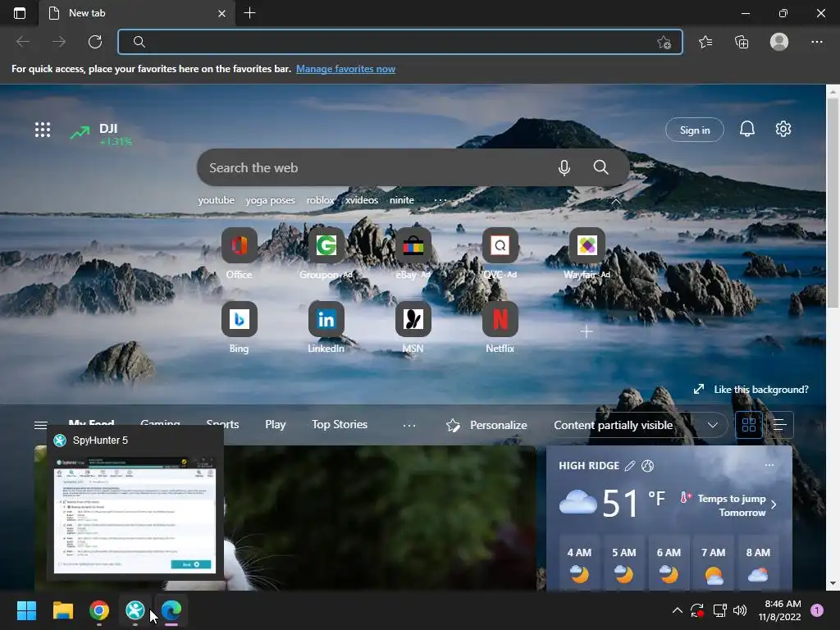Switch to the Top Stories tab

click(x=340, y=424)
